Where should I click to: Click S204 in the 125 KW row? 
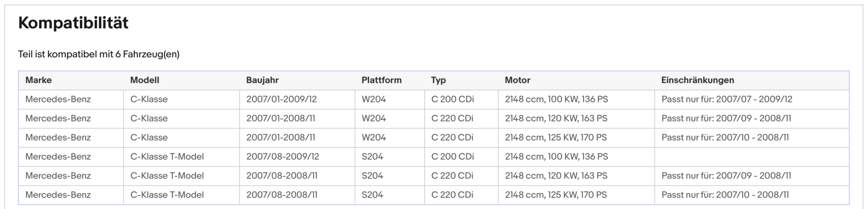click(x=373, y=195)
